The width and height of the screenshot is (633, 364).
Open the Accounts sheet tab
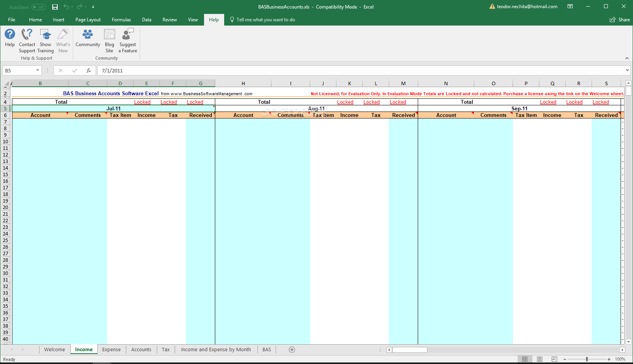tap(141, 350)
